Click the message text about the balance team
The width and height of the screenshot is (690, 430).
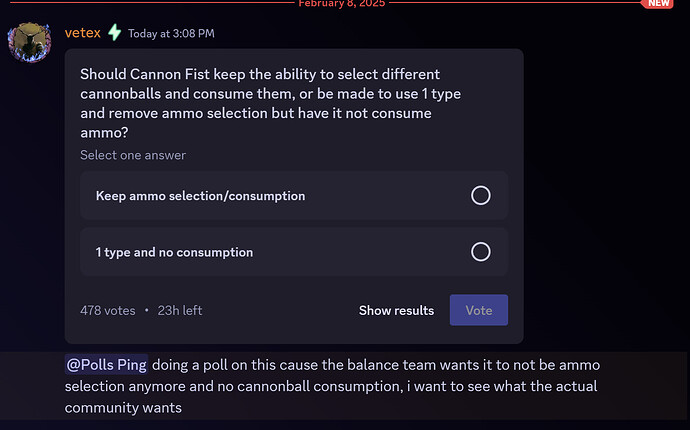point(380,365)
